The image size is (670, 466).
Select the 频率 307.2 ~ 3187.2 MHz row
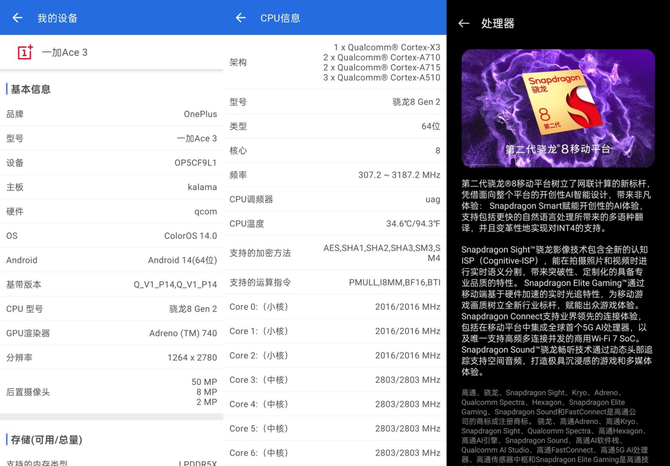tap(335, 175)
